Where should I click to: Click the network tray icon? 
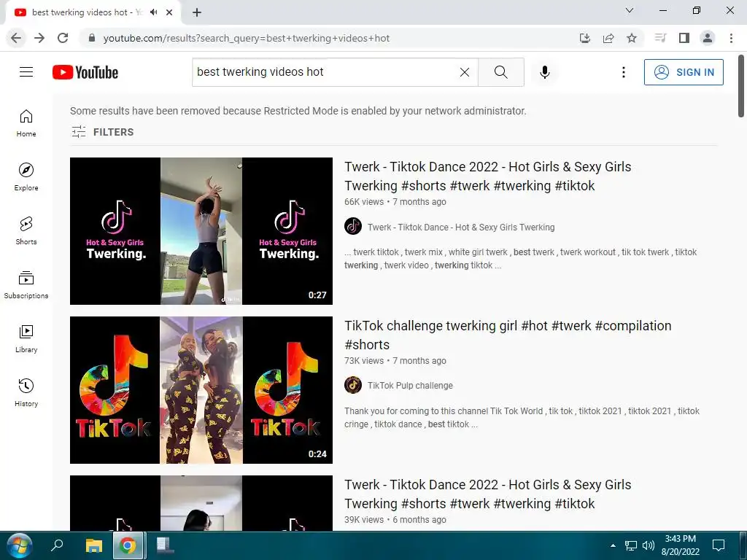pyautogui.click(x=631, y=545)
